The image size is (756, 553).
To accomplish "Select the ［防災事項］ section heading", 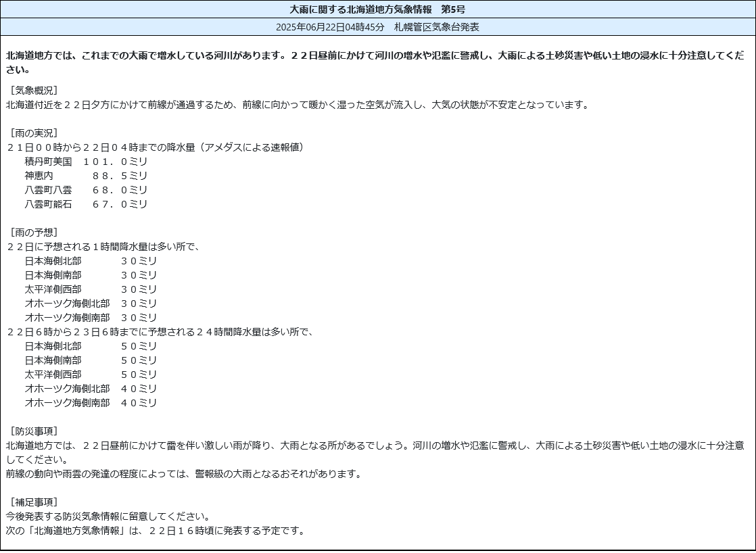I will tap(34, 431).
